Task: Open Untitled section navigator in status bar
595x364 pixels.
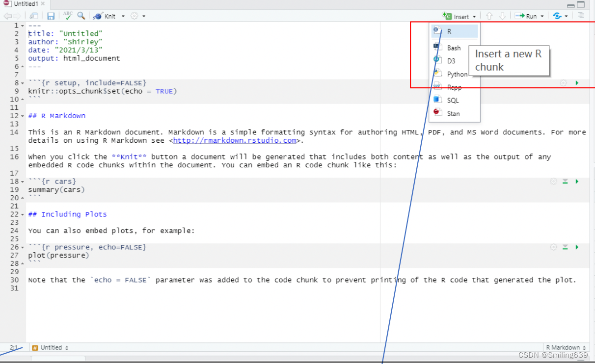Action: pyautogui.click(x=50, y=347)
